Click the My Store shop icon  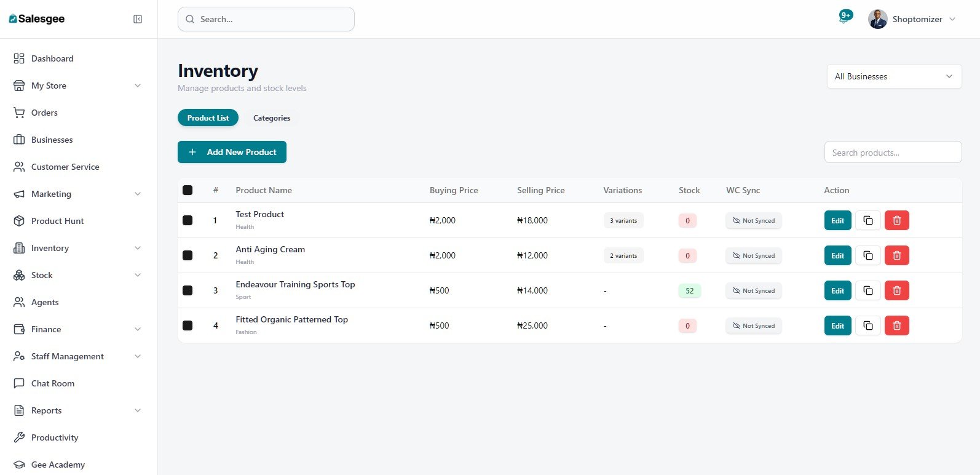[x=19, y=86]
